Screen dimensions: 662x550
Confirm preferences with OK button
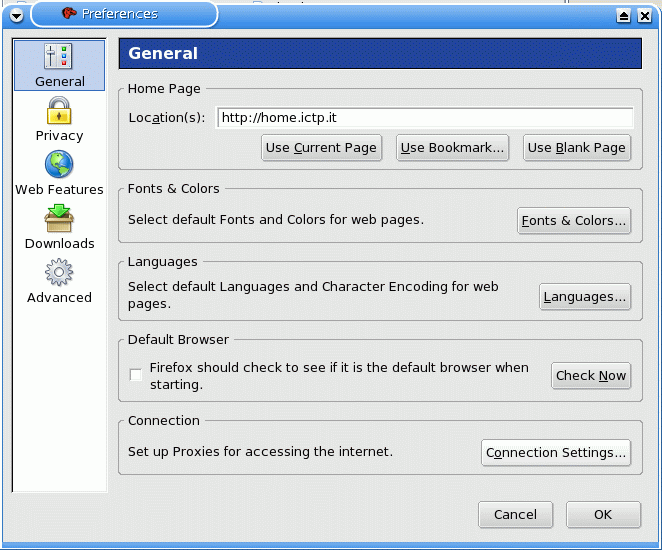coord(603,515)
